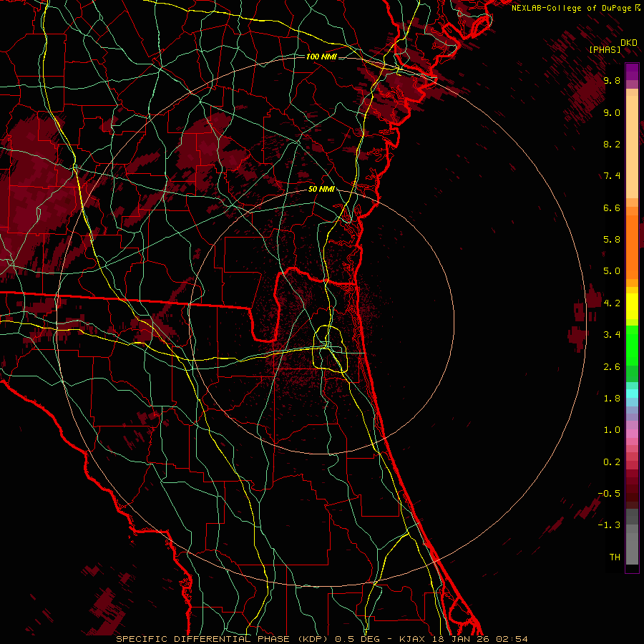
Task: Pick the pink band near 1.0
Action: (x=632, y=434)
